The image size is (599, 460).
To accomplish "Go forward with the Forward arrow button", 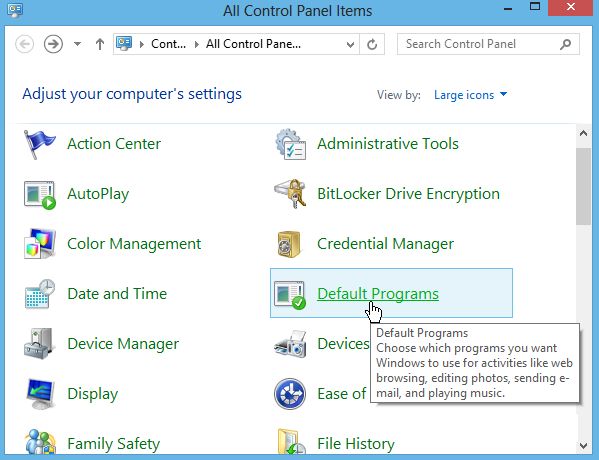I will [53, 44].
